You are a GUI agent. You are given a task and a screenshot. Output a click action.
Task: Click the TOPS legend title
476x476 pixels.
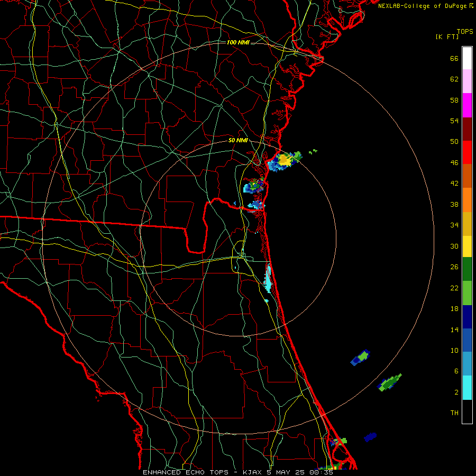(x=465, y=31)
